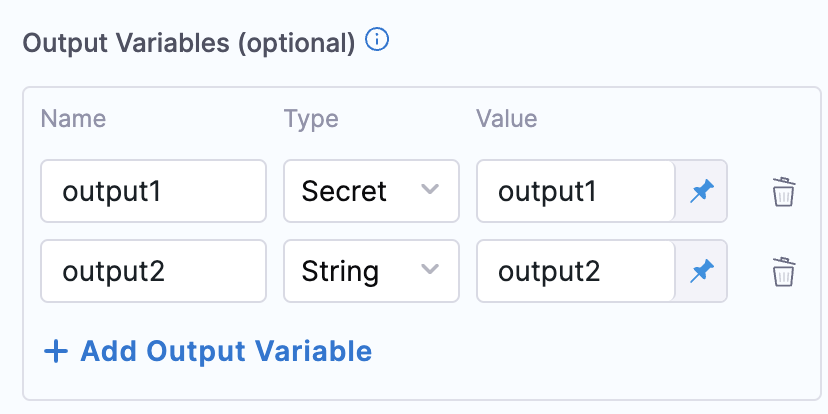Image resolution: width=828 pixels, height=414 pixels.
Task: Expand chevron arrow in the Secret type selector
Action: click(x=431, y=190)
